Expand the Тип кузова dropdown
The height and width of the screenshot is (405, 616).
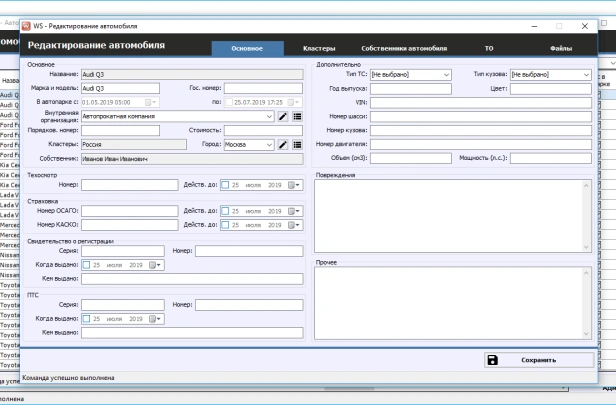[585, 74]
